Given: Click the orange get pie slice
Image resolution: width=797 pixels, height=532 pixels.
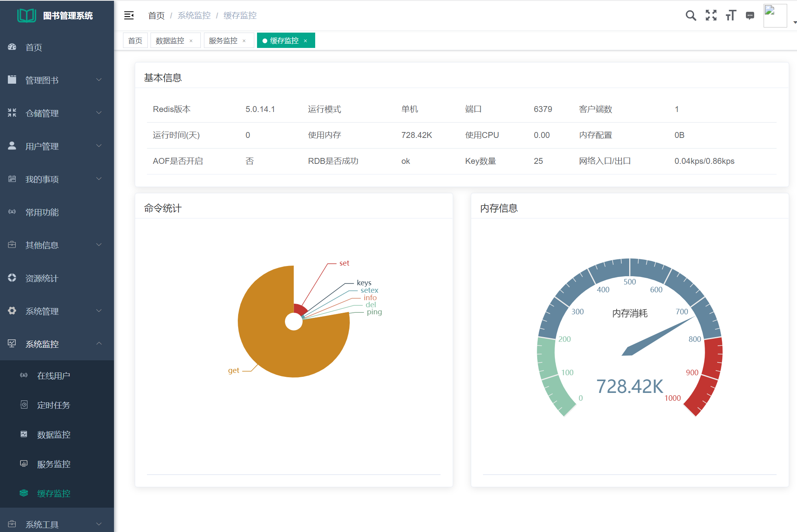Looking at the screenshot, I should pyautogui.click(x=275, y=346).
